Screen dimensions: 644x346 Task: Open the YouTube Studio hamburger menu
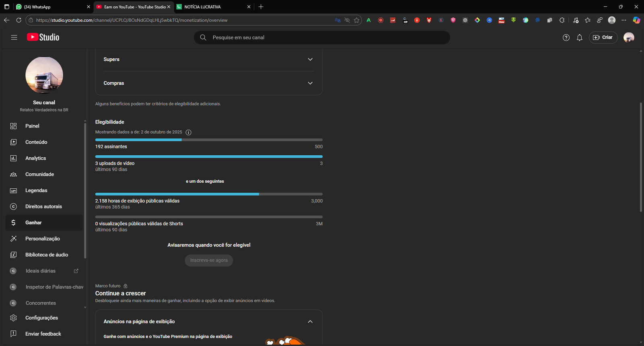coord(14,37)
